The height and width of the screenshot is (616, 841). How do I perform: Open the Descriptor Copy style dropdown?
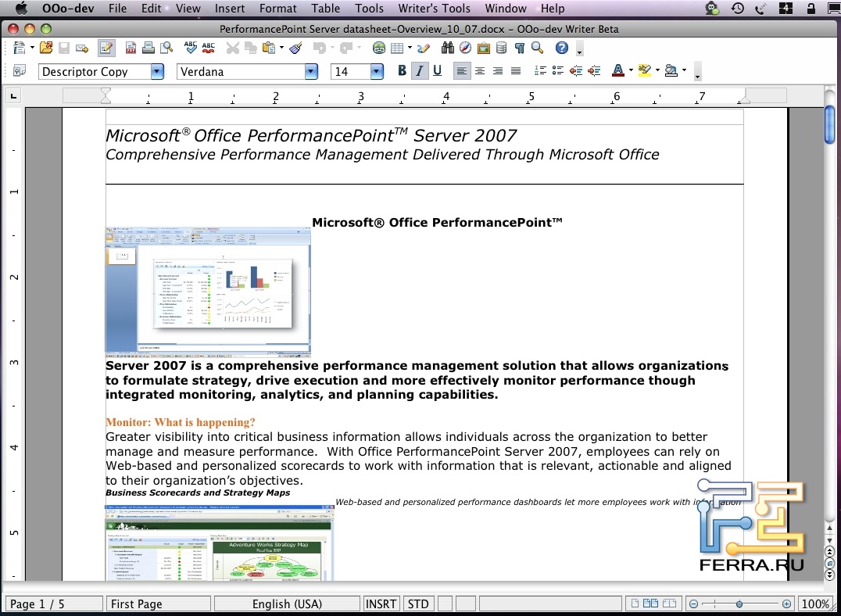point(157,71)
